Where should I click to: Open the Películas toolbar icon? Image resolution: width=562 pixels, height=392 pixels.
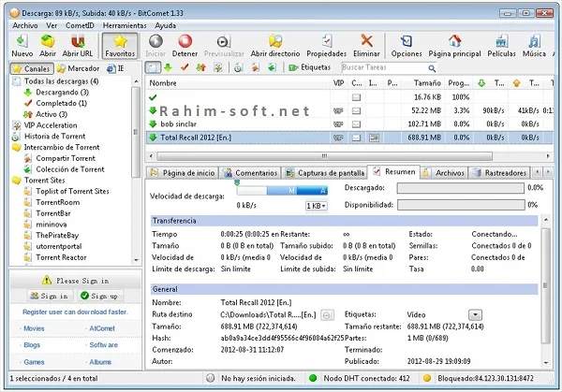tap(501, 46)
